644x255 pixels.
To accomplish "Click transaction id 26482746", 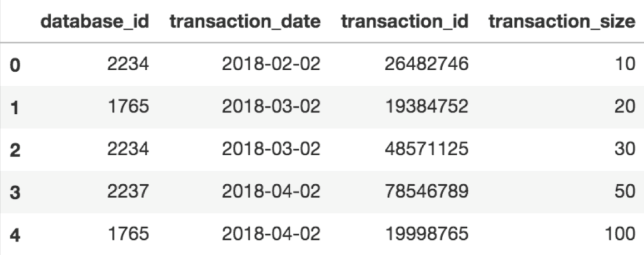I will 427,64.
